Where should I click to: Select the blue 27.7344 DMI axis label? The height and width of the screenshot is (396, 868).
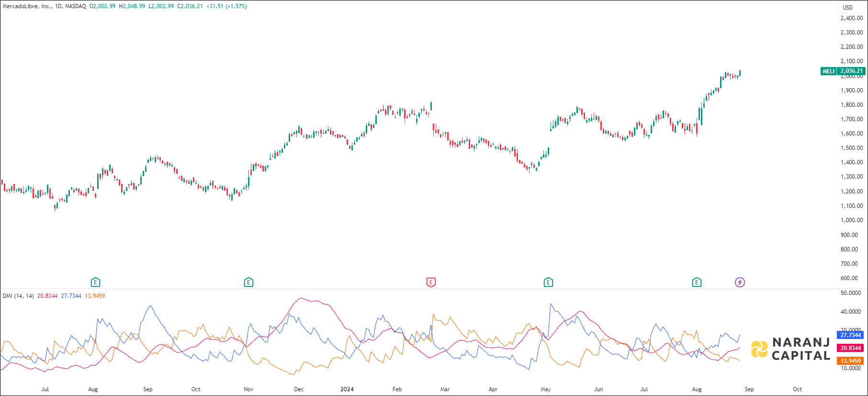pyautogui.click(x=850, y=335)
